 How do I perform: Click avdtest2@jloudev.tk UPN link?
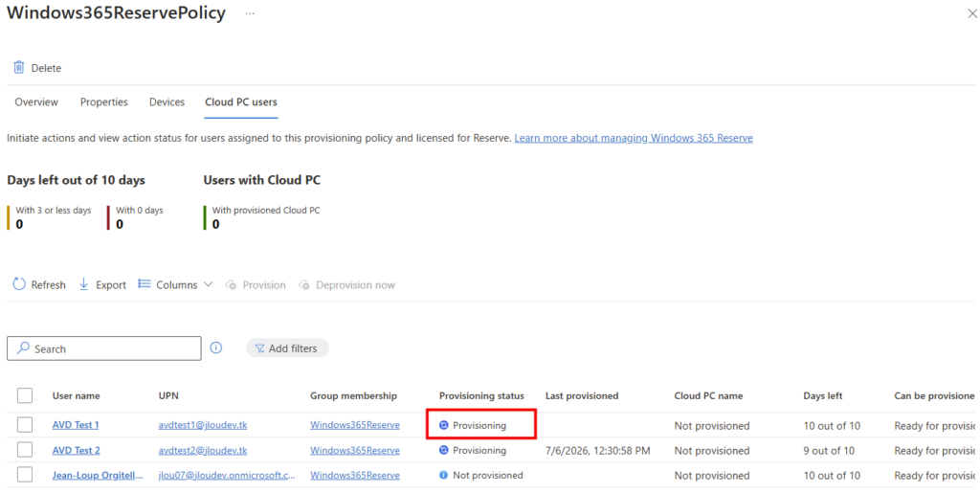click(x=203, y=451)
